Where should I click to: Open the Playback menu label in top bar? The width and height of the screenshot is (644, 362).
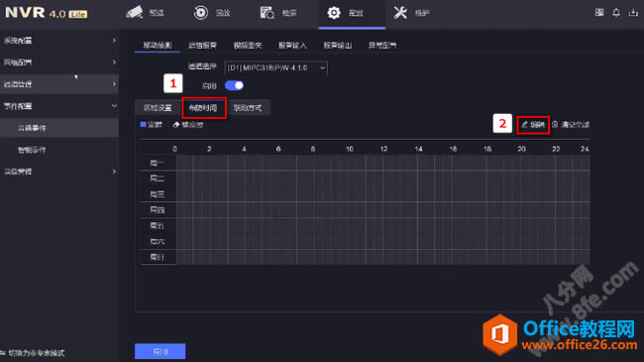point(223,13)
